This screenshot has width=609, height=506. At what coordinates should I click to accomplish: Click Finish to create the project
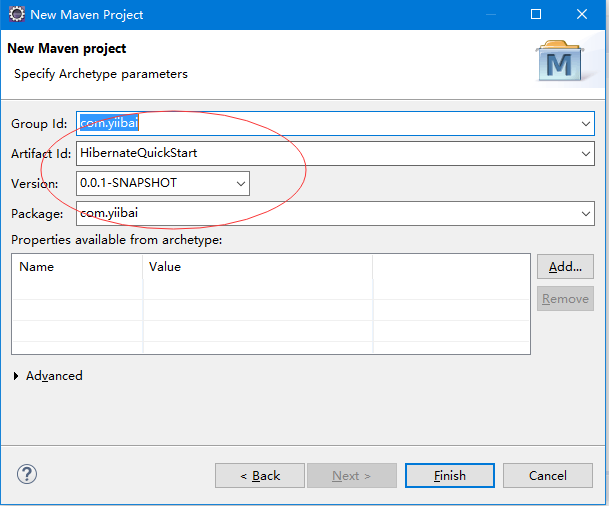(x=449, y=476)
